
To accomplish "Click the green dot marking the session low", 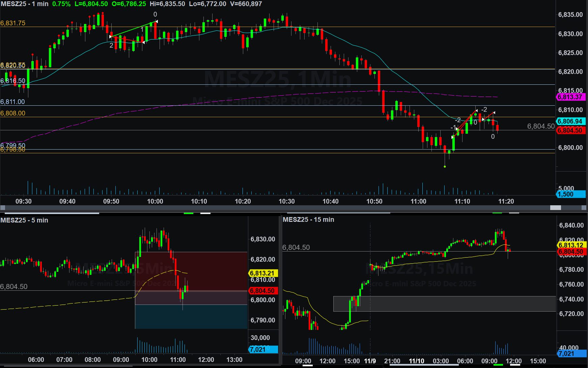I will click(445, 166).
